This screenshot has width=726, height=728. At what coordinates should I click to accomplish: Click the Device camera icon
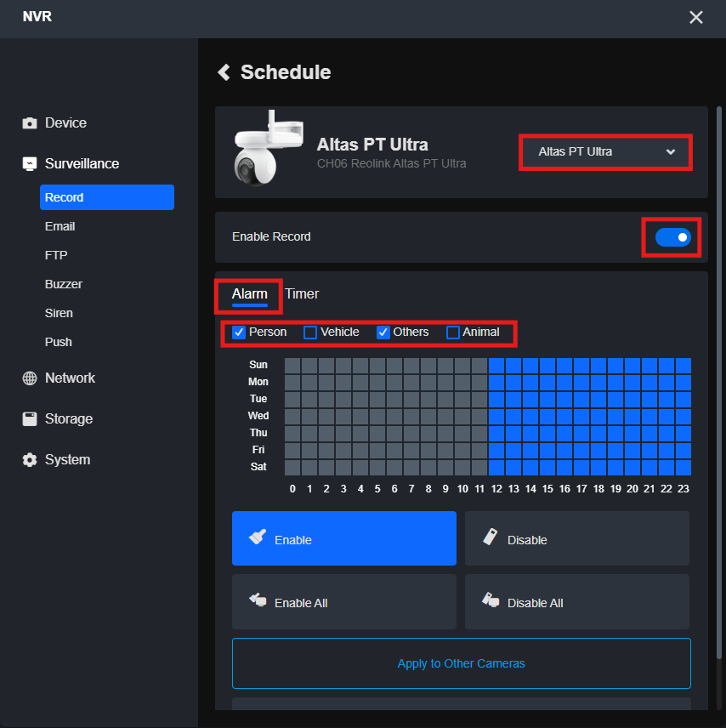pos(30,123)
